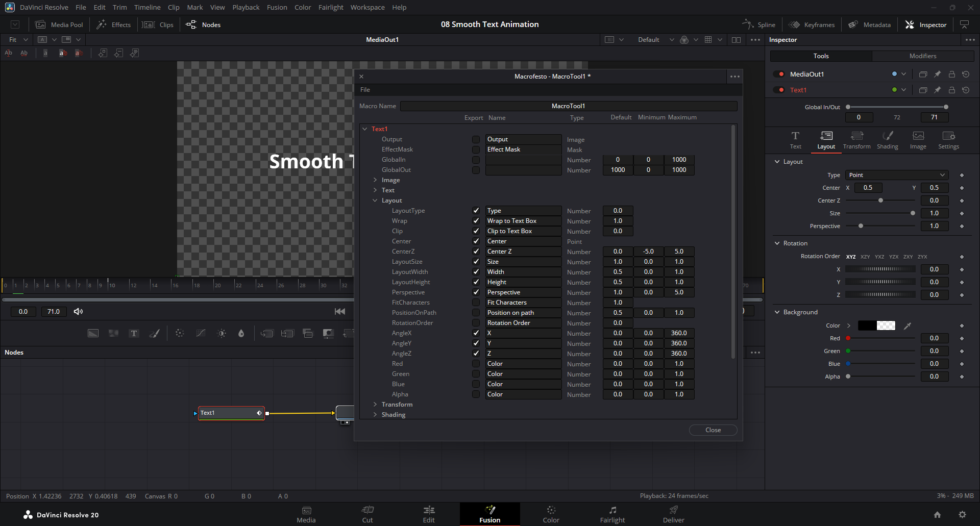
Task: Add a Text tool from the toolbar
Action: pos(134,333)
